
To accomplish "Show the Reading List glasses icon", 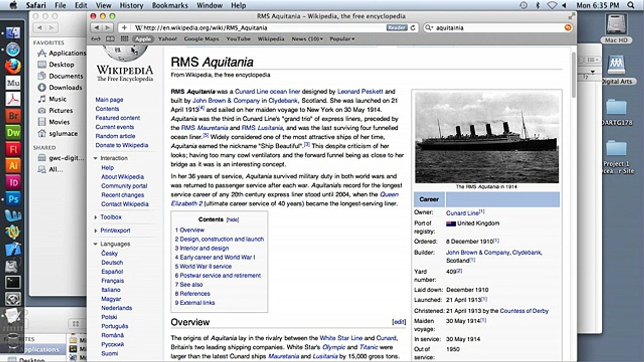I will pos(97,39).
